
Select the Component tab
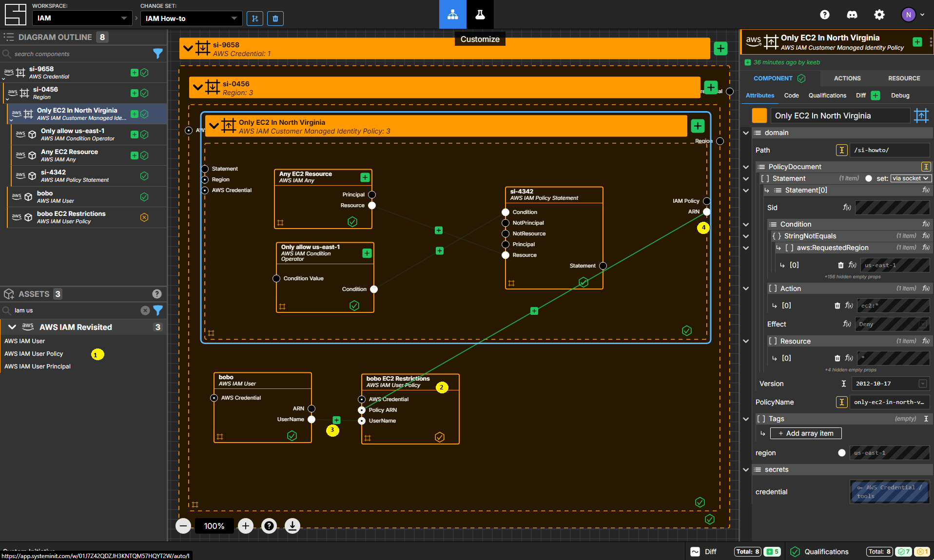(x=779, y=78)
